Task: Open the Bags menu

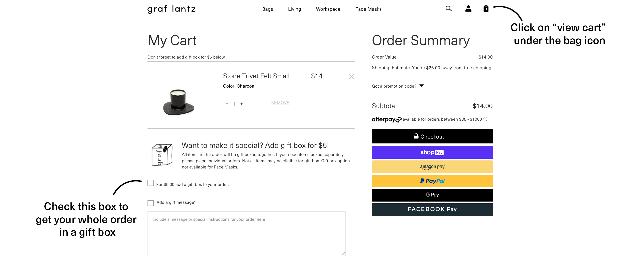Action: pyautogui.click(x=268, y=9)
